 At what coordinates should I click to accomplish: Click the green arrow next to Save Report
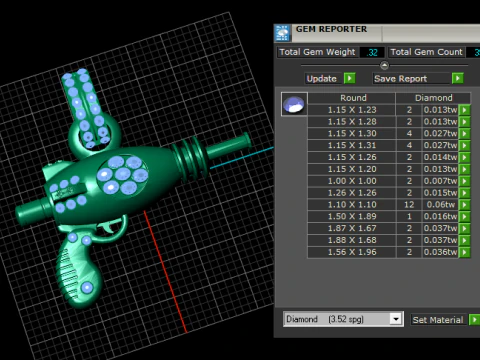point(458,78)
